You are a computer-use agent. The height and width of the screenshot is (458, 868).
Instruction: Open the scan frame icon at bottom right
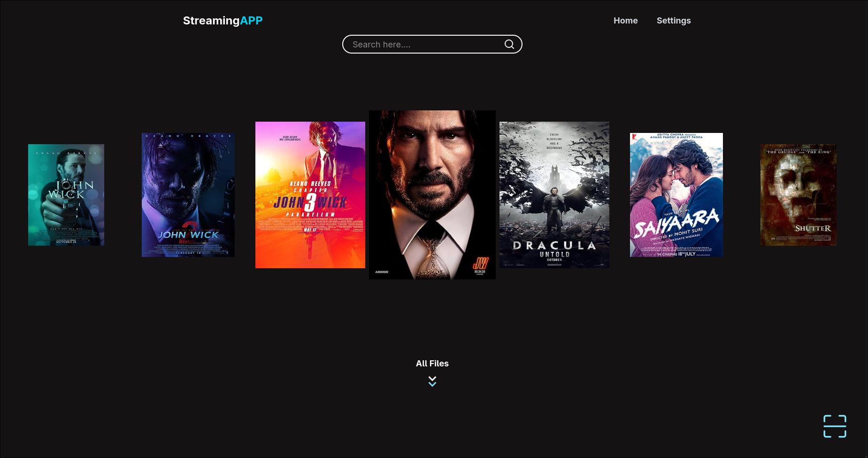click(x=835, y=426)
